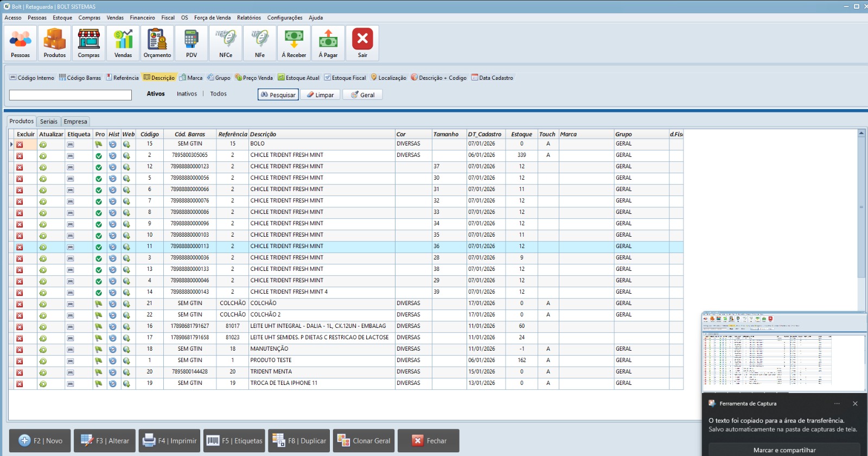Click F4 | Imprimir button

[170, 441]
